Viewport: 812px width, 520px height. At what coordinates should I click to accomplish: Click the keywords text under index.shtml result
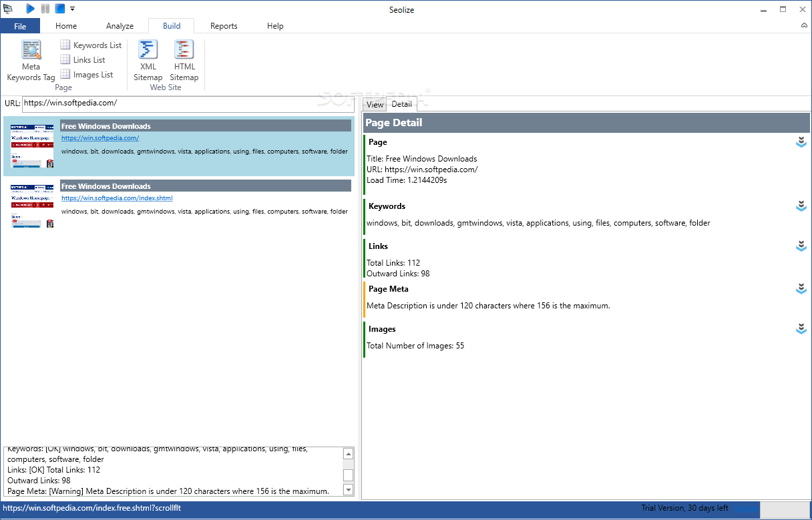pyautogui.click(x=204, y=212)
